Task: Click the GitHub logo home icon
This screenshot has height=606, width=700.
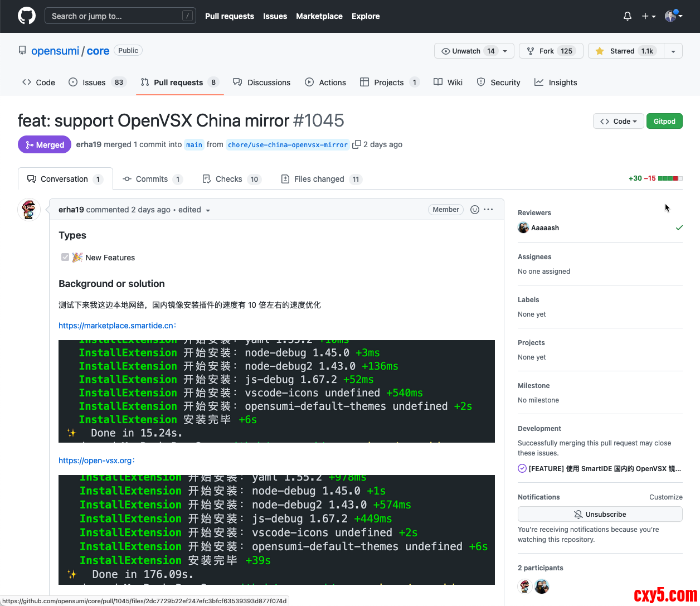Action: tap(27, 16)
